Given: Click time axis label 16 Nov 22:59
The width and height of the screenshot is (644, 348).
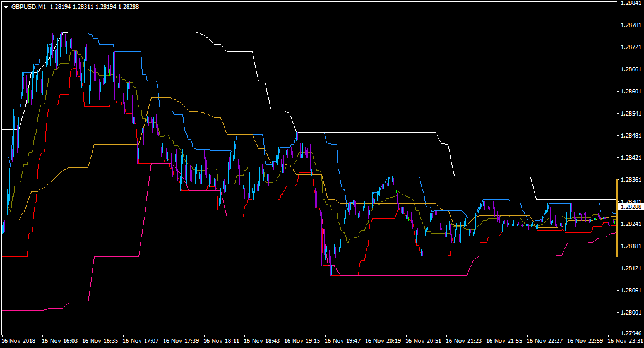Looking at the screenshot, I should pos(585,340).
